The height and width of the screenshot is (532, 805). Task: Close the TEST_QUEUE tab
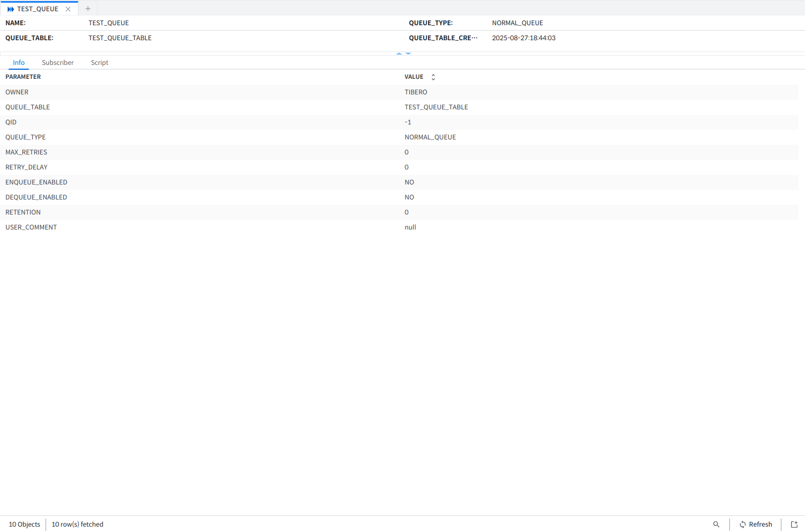coord(68,9)
